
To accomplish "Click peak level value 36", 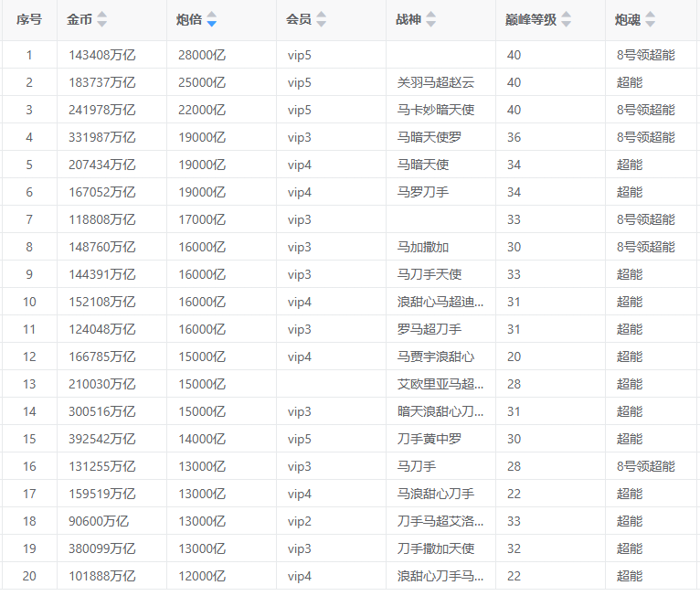I will tap(514, 137).
